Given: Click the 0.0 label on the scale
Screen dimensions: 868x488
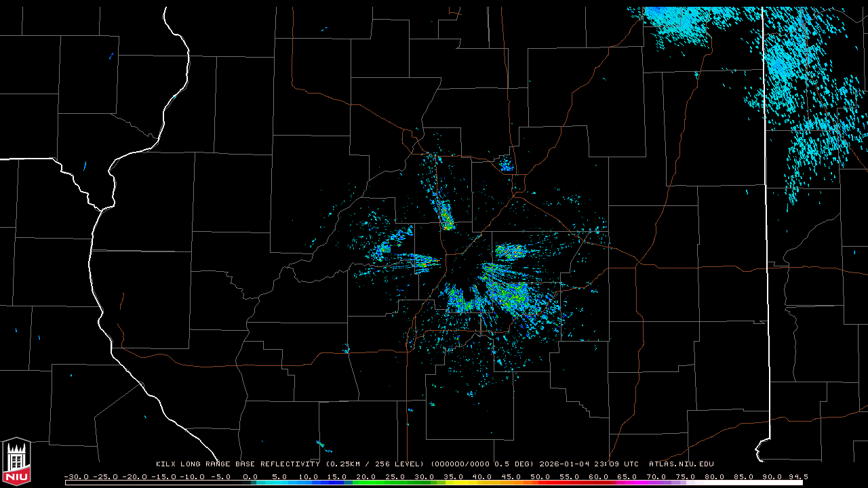Looking at the screenshot, I should point(250,476).
